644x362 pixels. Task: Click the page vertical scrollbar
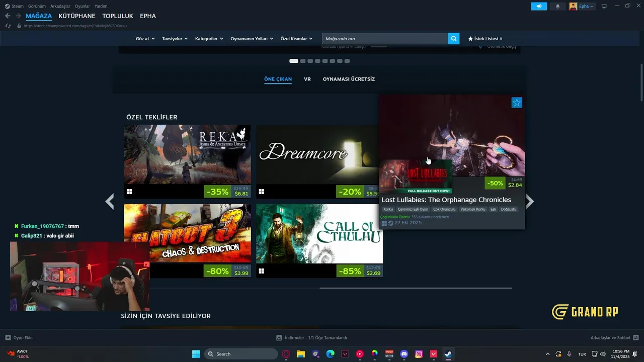pyautogui.click(x=641, y=82)
